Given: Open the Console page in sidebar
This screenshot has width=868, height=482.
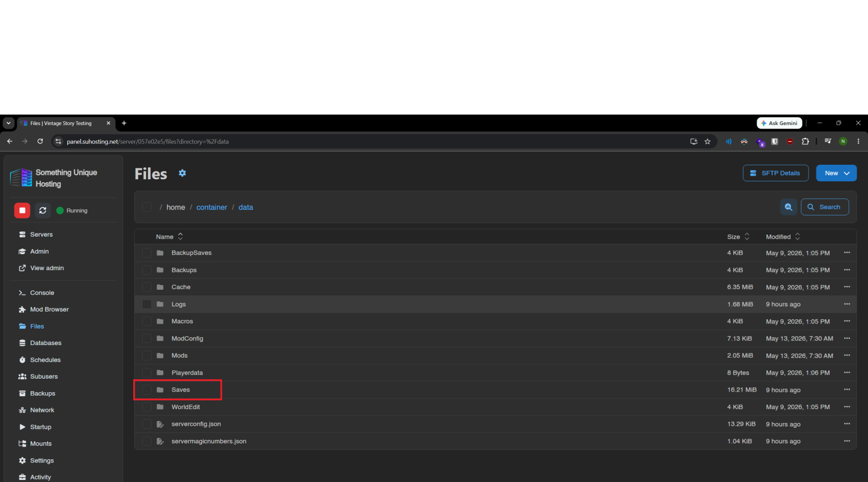Looking at the screenshot, I should tap(42, 293).
